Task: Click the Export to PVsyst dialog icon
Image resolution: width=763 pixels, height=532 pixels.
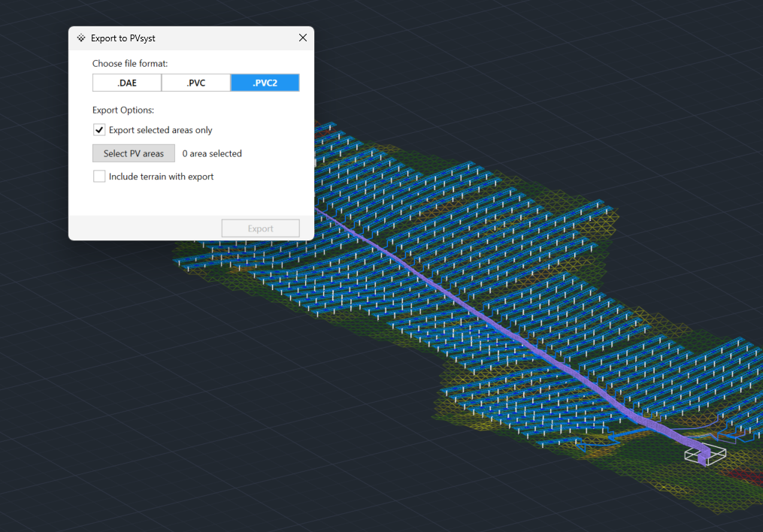Action: point(81,38)
